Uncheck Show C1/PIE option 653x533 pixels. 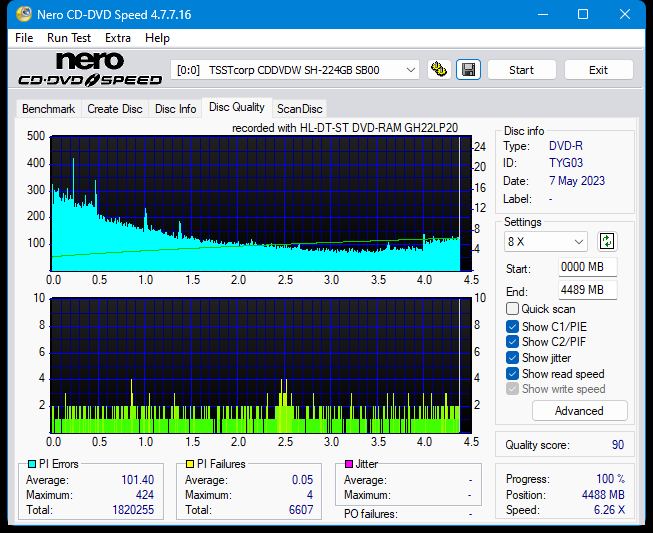coord(513,326)
